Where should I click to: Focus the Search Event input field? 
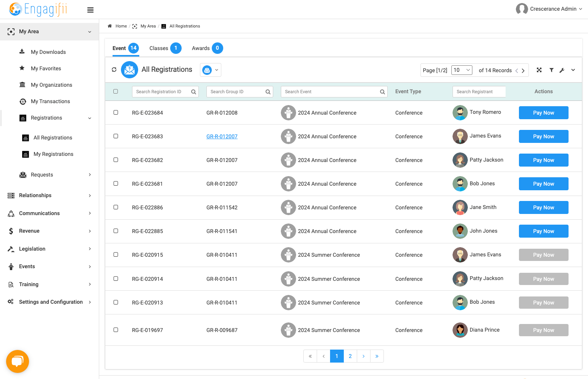(x=334, y=92)
